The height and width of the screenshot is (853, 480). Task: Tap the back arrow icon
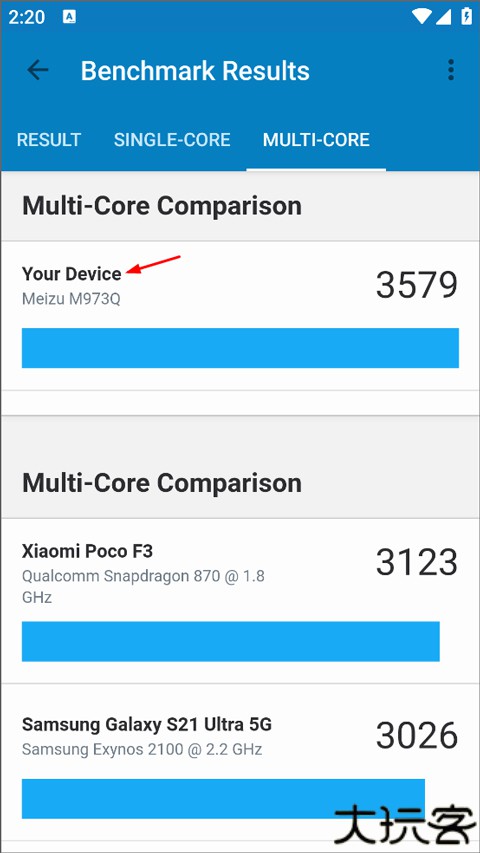[x=38, y=70]
